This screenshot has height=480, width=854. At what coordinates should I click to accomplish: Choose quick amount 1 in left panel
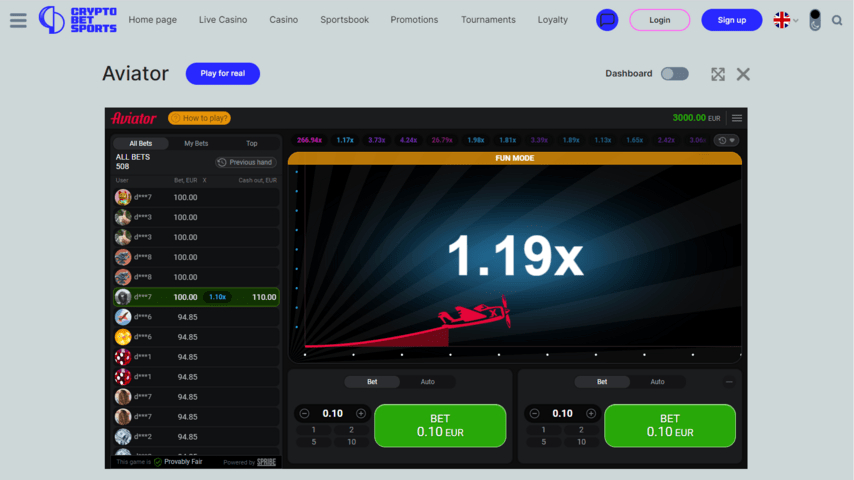[x=314, y=430]
